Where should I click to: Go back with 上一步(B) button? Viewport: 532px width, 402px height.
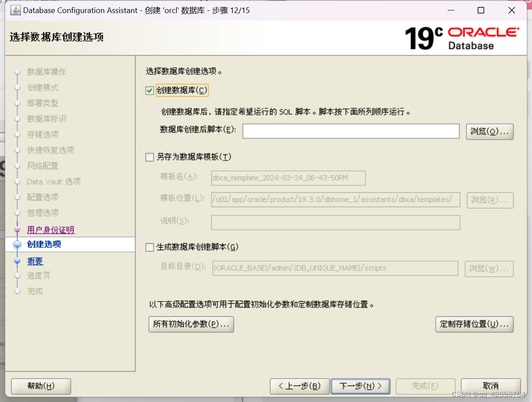coord(299,386)
